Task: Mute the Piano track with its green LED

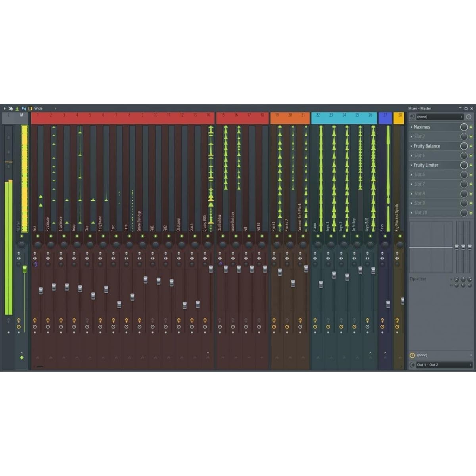Action: point(318,236)
